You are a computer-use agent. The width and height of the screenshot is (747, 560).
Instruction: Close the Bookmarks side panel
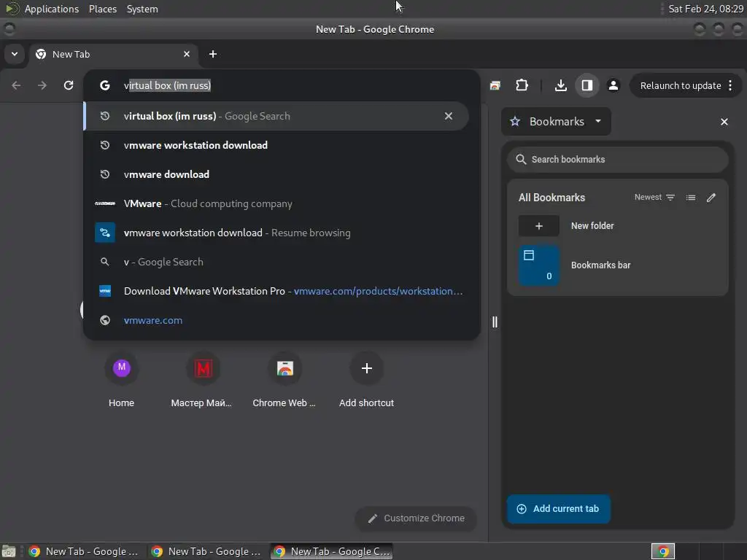click(724, 122)
